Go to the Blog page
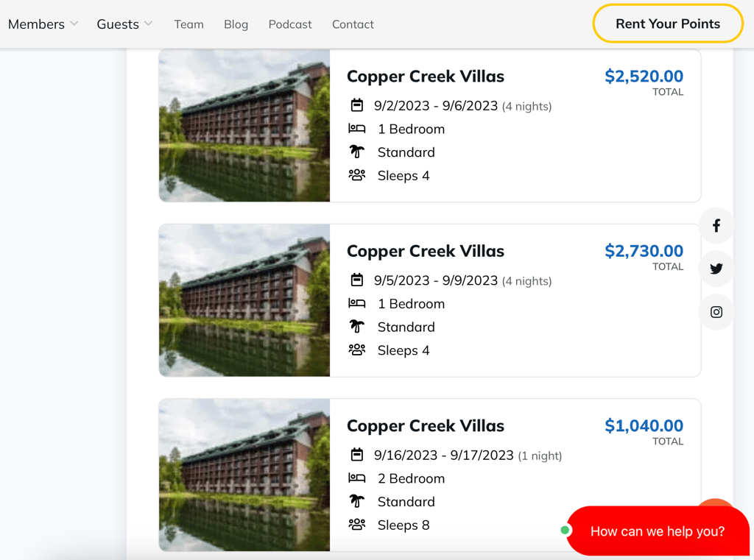The image size is (754, 560). pos(236,24)
